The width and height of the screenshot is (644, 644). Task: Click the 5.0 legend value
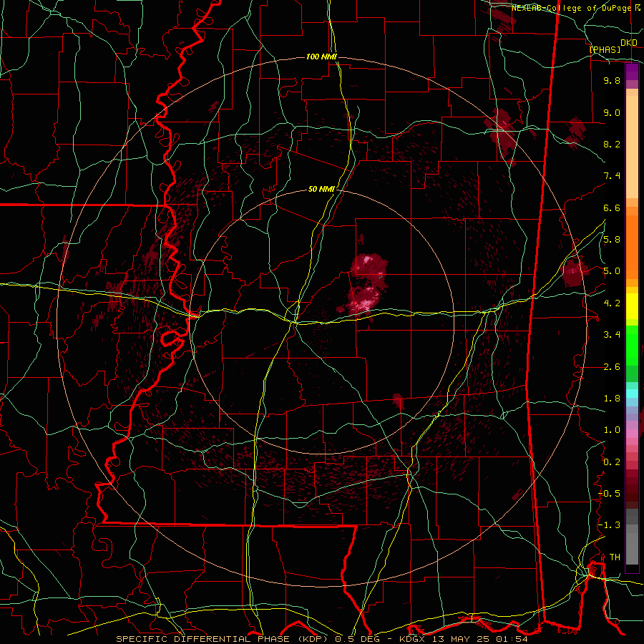tap(612, 271)
